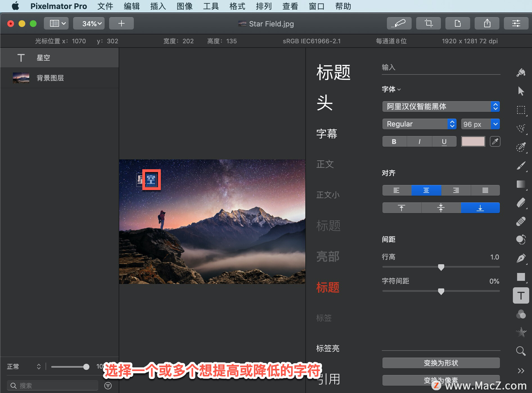Click the crop icon in the title bar

[429, 23]
